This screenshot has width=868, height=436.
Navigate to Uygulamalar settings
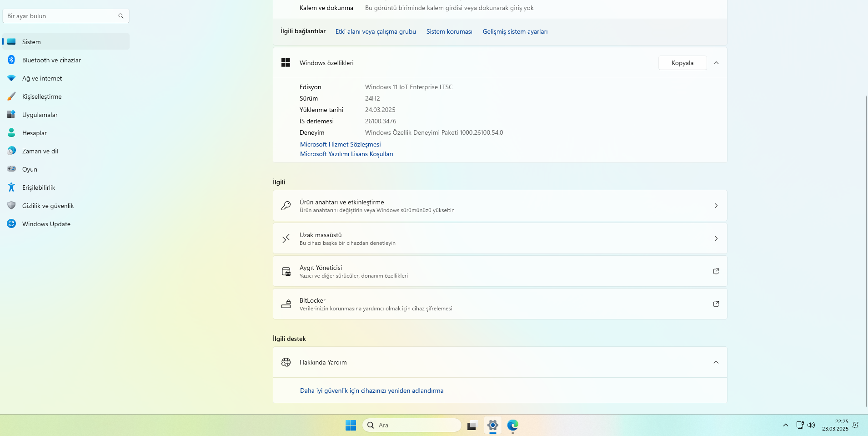(66, 115)
